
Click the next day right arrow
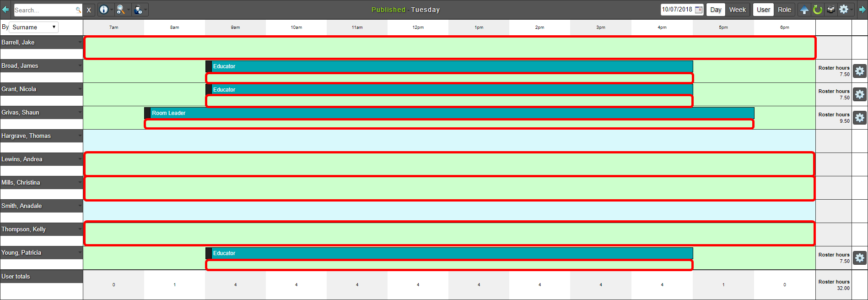863,10
